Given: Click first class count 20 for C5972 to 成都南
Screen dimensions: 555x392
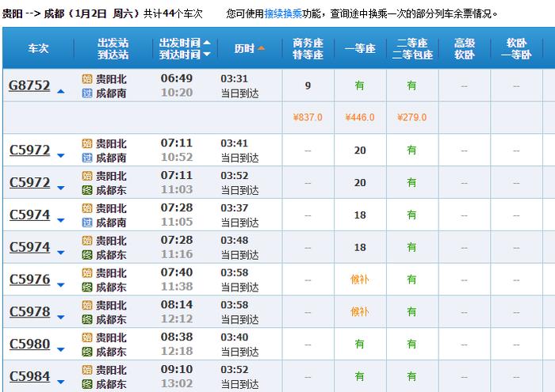Looking at the screenshot, I should pos(360,150).
